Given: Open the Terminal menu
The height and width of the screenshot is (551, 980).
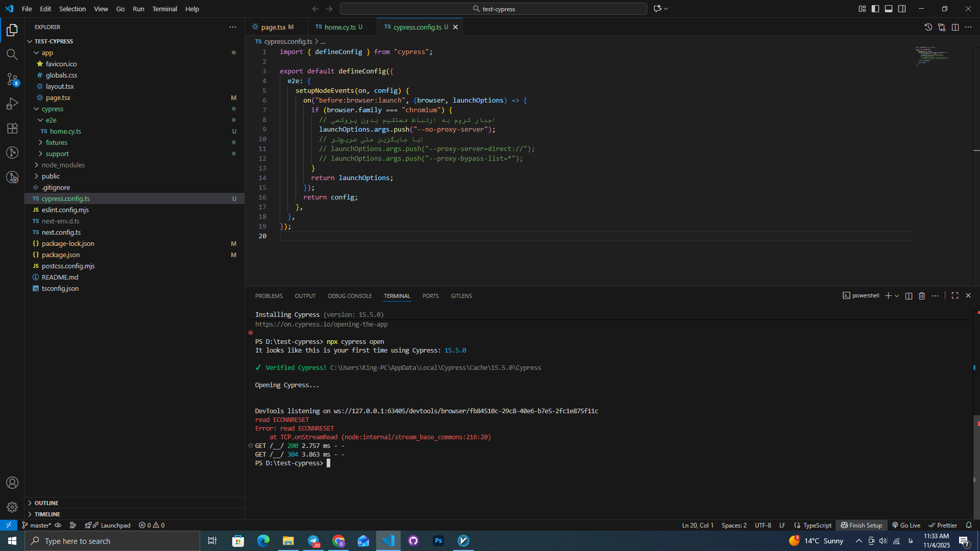Looking at the screenshot, I should [x=164, y=9].
